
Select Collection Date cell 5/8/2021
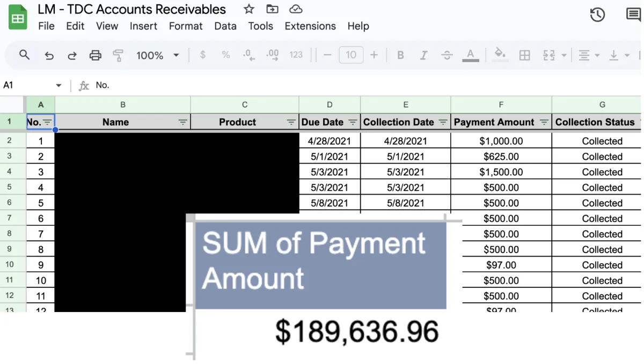click(406, 203)
